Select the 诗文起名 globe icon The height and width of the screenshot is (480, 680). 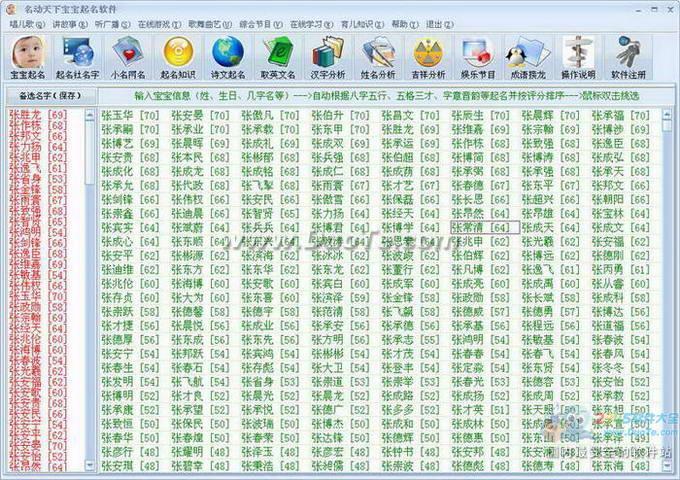(228, 58)
